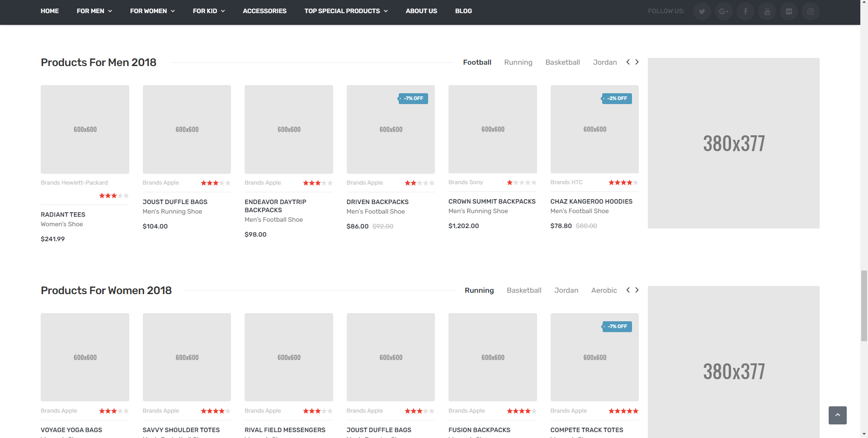The width and height of the screenshot is (868, 438).
Task: Click star rating of Voyage Yoga Bags
Action: click(114, 411)
